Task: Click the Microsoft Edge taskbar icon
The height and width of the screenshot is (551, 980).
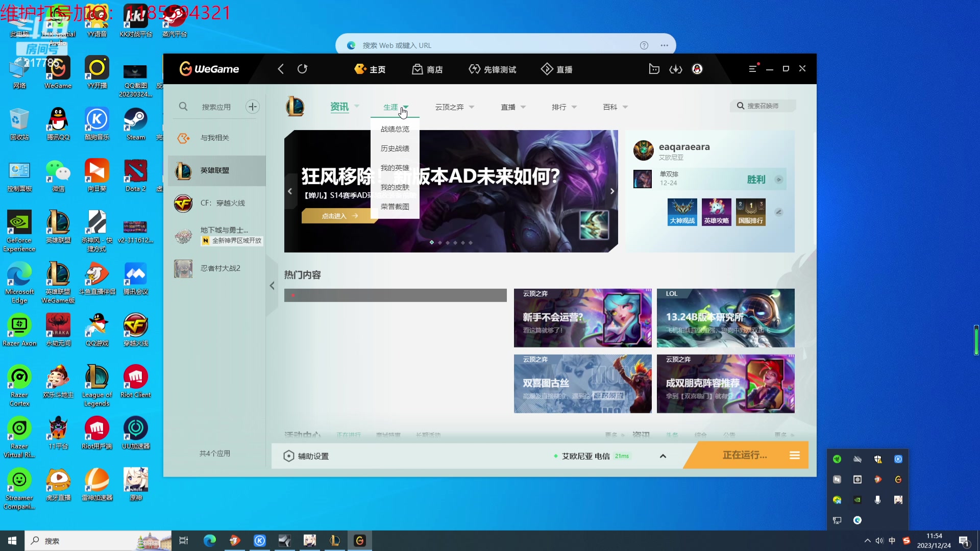Action: pos(210,541)
